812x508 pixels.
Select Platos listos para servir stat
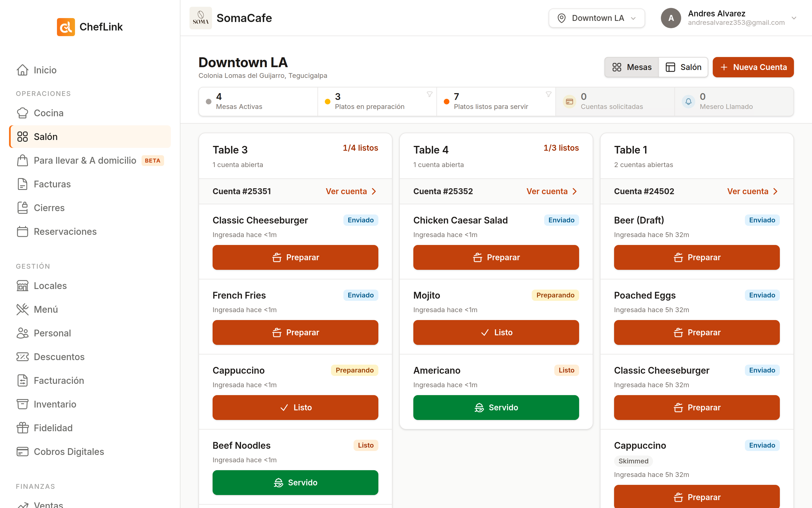coord(496,102)
